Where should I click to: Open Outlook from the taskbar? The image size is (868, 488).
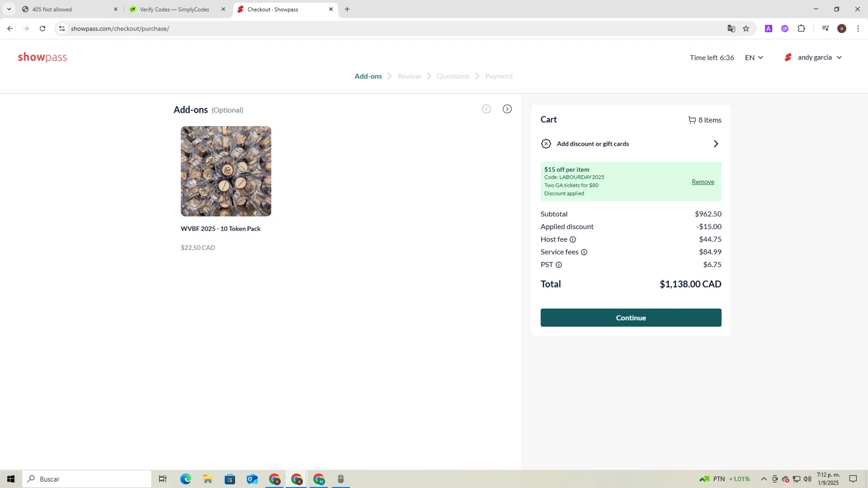coord(252,479)
